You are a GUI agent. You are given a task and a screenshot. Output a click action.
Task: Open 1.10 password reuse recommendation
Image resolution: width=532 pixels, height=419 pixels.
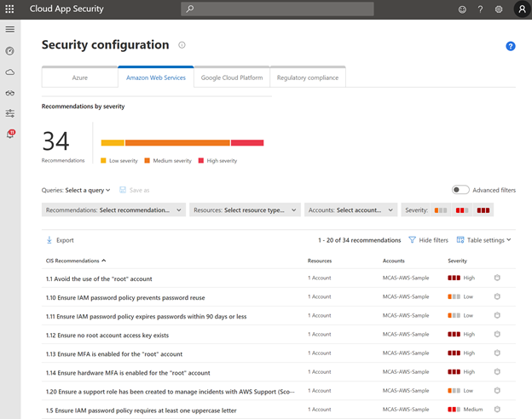(x=125, y=297)
